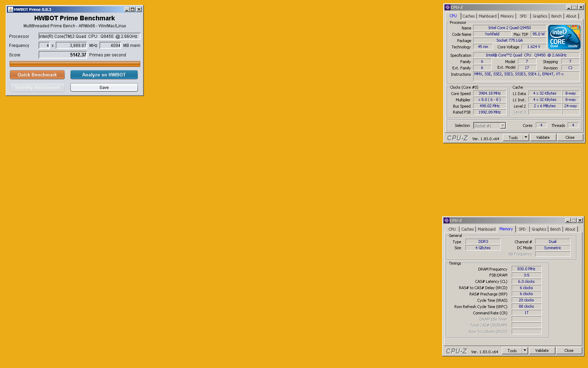Click Close button in bottom CPU-Z window
Screen dimensions: 588x368
(569, 350)
